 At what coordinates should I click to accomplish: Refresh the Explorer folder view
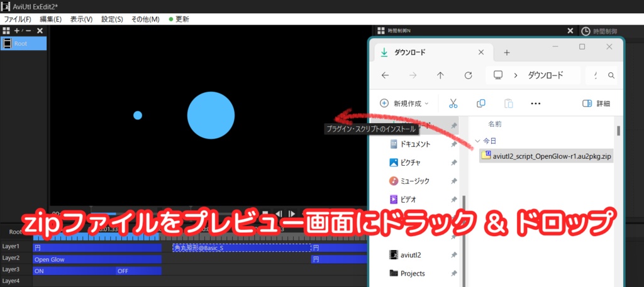pyautogui.click(x=468, y=75)
